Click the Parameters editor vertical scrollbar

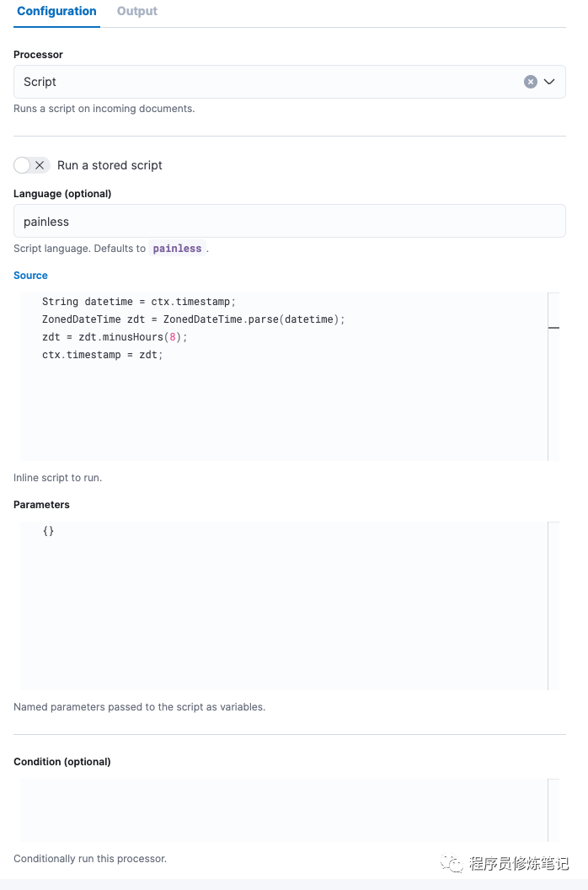tap(553, 606)
